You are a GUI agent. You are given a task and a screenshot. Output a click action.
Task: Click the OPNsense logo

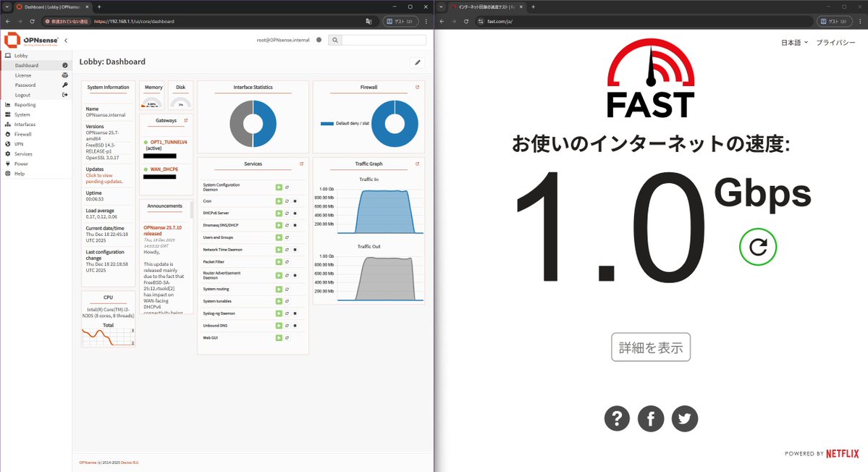(31, 41)
